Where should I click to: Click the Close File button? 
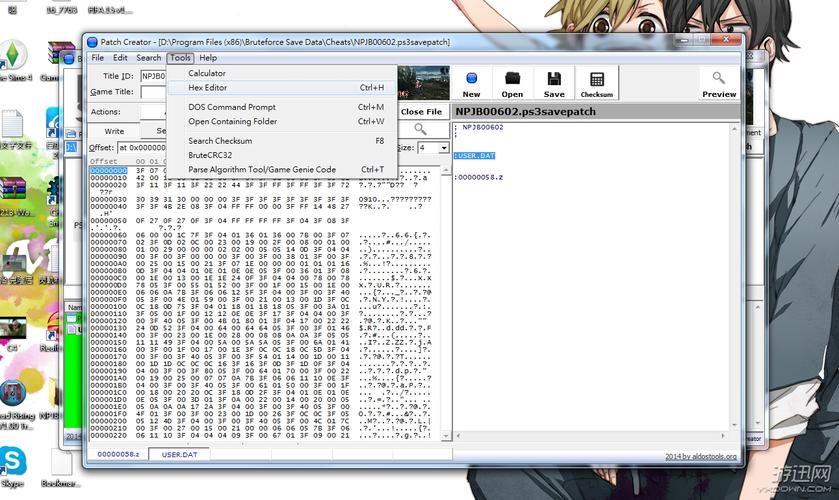[x=421, y=112]
